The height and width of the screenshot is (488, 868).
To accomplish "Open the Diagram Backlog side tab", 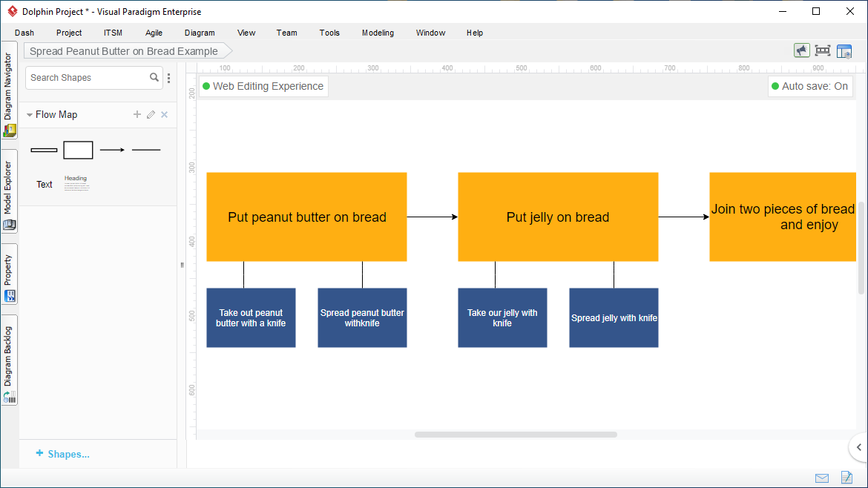I will click(x=9, y=360).
